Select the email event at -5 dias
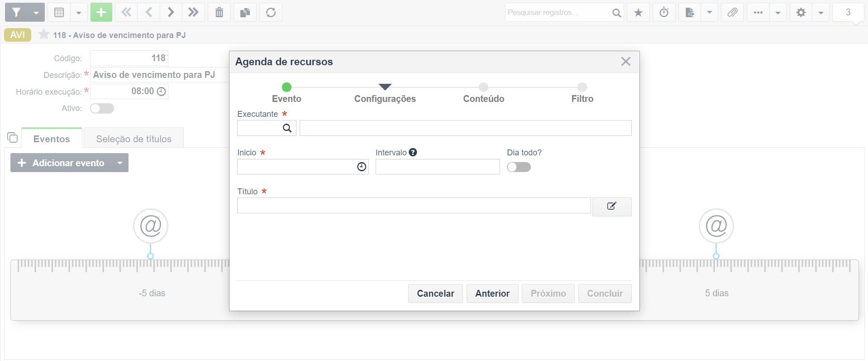Viewport: 868px width, 361px height. point(151,226)
